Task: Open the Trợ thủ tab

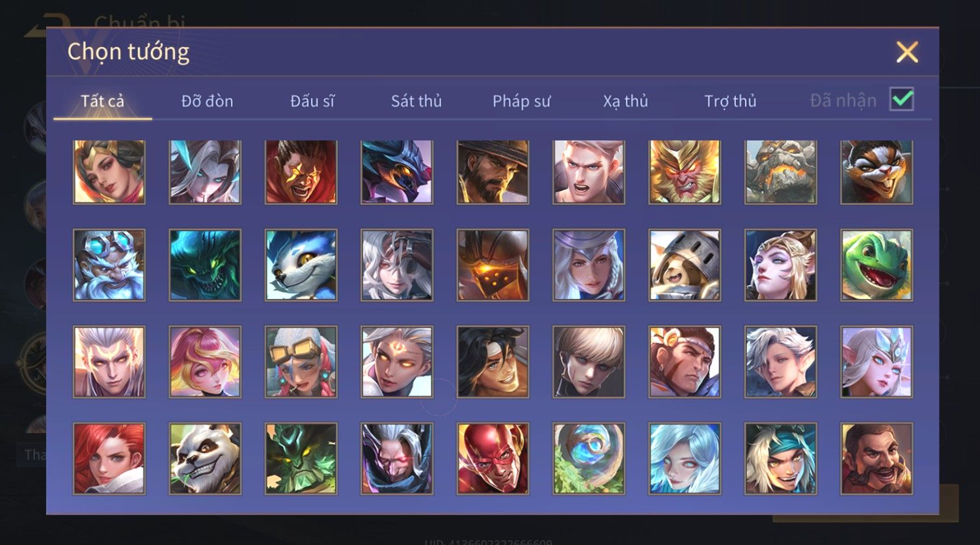Action: tap(730, 101)
